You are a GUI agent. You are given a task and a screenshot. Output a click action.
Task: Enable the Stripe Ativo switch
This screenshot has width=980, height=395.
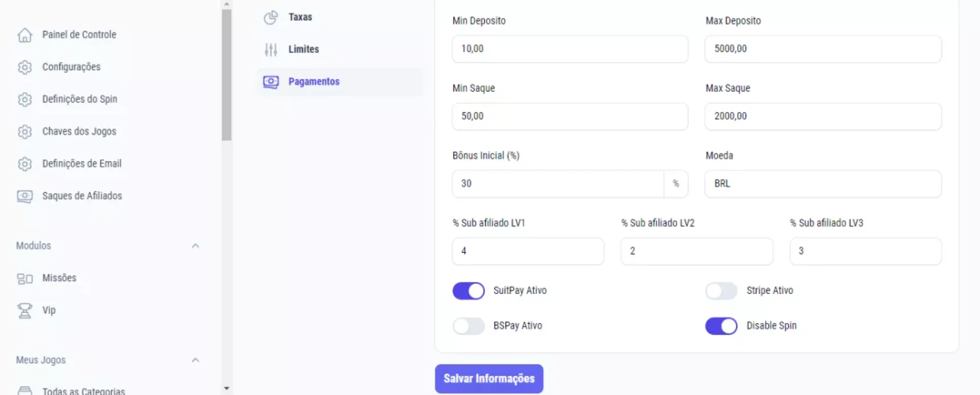pyautogui.click(x=721, y=291)
